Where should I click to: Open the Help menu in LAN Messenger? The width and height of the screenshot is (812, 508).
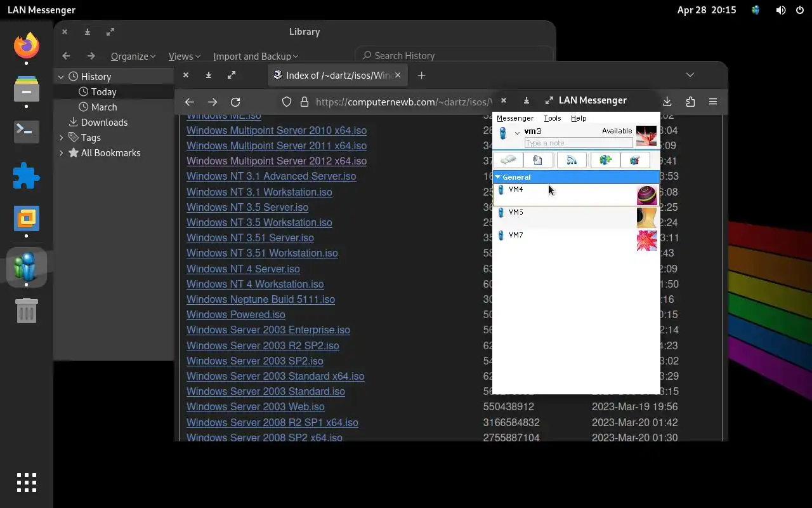[x=578, y=118]
